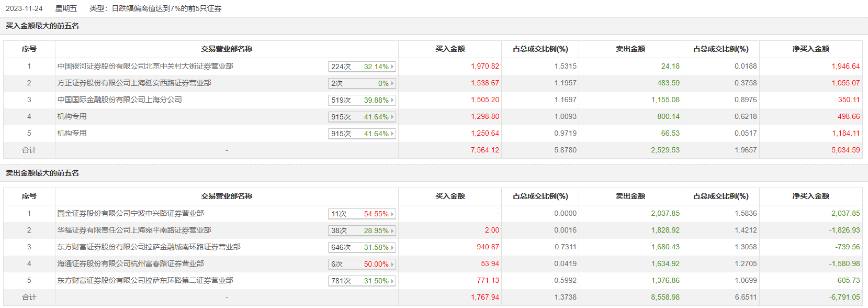Expand the 646次 31.58% stats box

click(x=362, y=247)
